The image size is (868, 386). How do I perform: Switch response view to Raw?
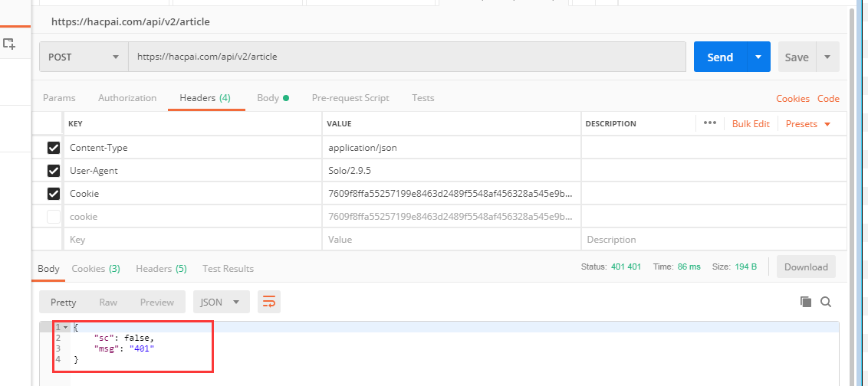click(x=108, y=303)
